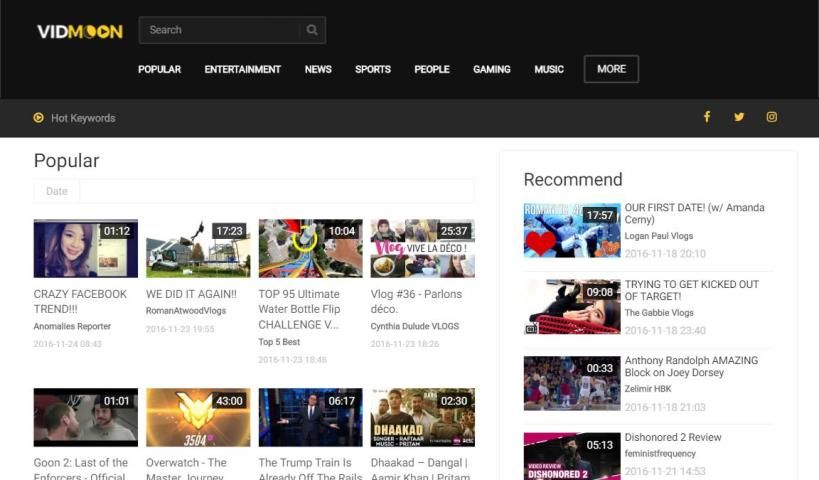The height and width of the screenshot is (480, 819).
Task: Open the Date sort filter
Action: (x=57, y=191)
